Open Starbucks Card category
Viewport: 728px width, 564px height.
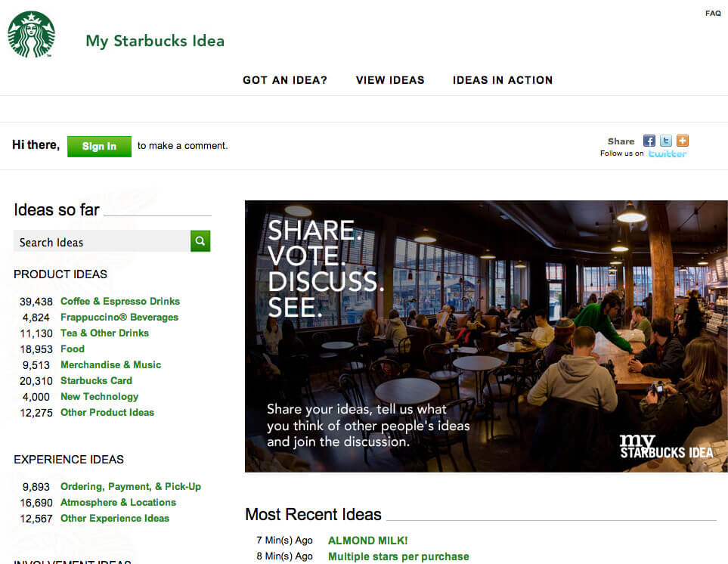(x=96, y=380)
